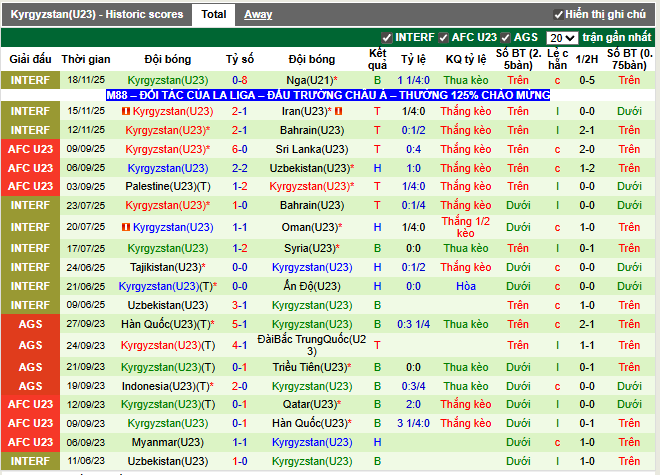Open the 20 recent matches dropdown

[562, 38]
